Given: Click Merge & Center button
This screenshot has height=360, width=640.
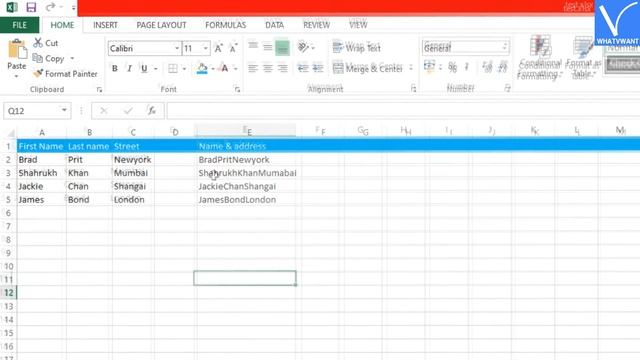Looking at the screenshot, I should point(367,68).
